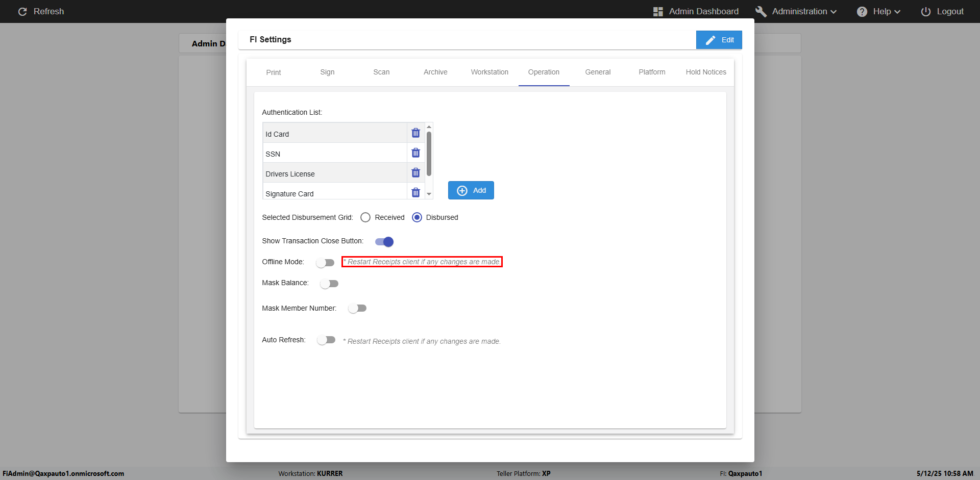Image resolution: width=980 pixels, height=480 pixels.
Task: Click the authentication list scroll-up arrow
Action: (x=429, y=127)
